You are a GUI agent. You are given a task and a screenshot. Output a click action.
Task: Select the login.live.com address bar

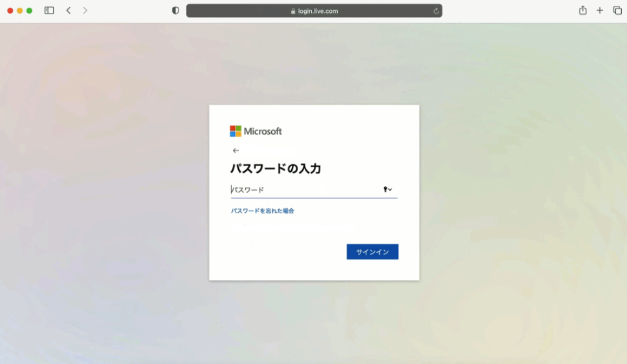click(x=314, y=11)
